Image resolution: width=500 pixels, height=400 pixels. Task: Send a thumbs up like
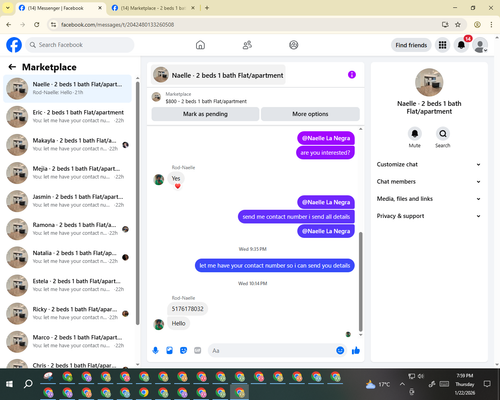(356, 350)
